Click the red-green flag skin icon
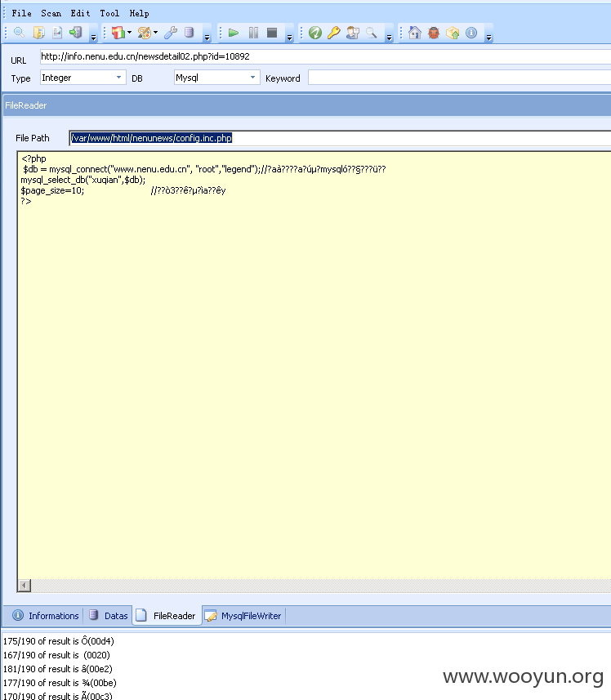Viewport: 611px width, 700px height. (118, 33)
